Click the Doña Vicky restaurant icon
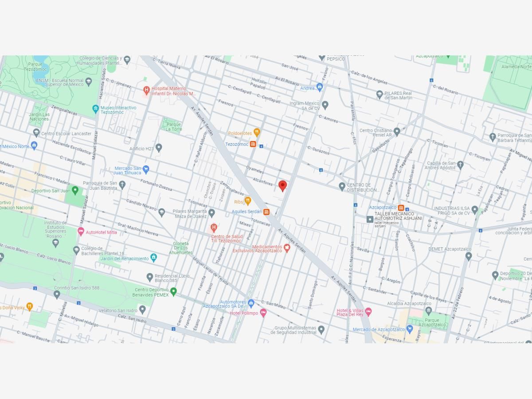Image resolution: width=532 pixels, height=399 pixels. point(29,306)
